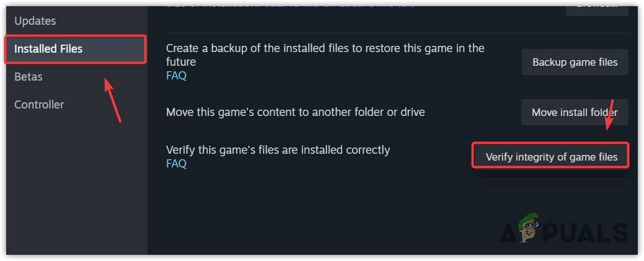Screen dimensions: 644x261
Task: Click the red arrow pointing at Installed Files
Action: pos(112,100)
